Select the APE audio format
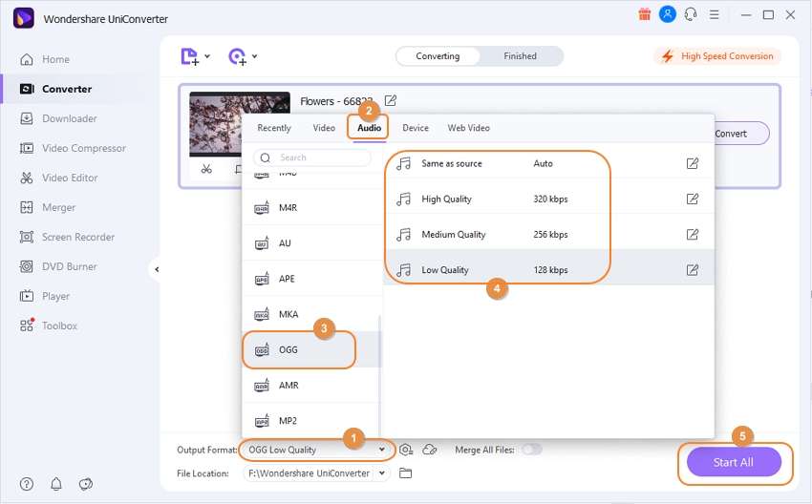 tap(310, 279)
